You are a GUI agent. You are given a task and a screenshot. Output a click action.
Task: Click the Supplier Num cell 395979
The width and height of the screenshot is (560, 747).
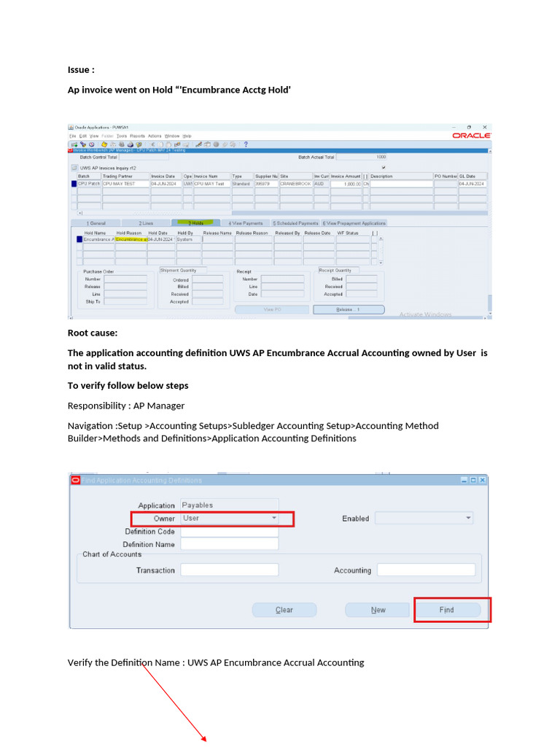[266, 184]
